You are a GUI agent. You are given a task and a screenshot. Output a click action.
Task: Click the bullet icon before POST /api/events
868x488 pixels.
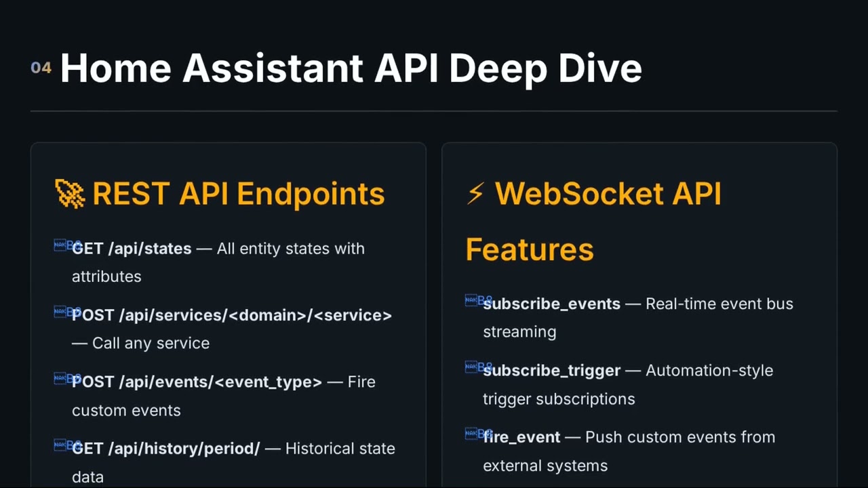(64, 379)
